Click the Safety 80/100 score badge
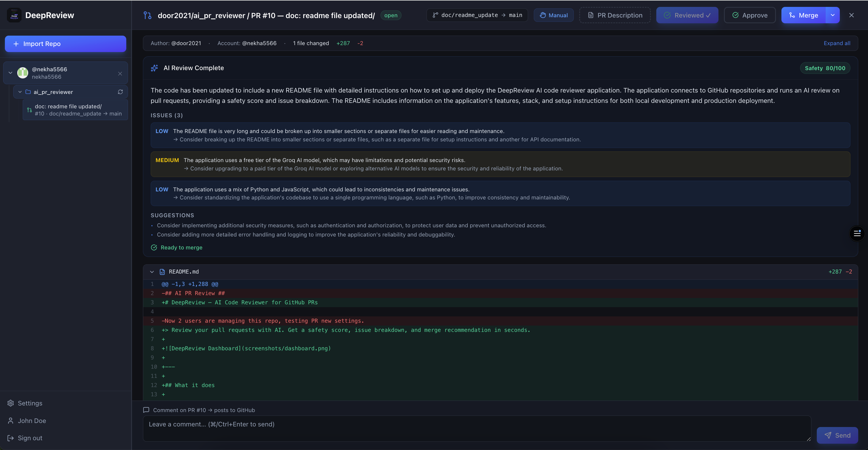 click(x=825, y=68)
